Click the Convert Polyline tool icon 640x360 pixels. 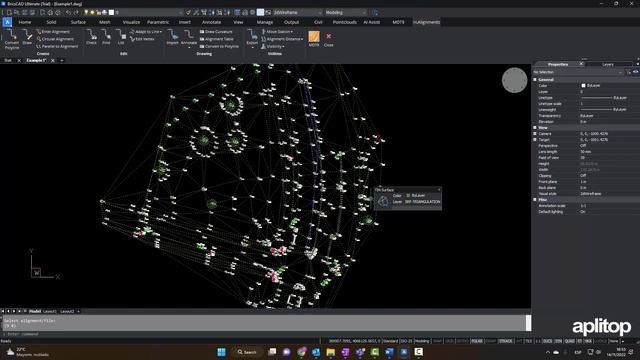tap(11, 39)
